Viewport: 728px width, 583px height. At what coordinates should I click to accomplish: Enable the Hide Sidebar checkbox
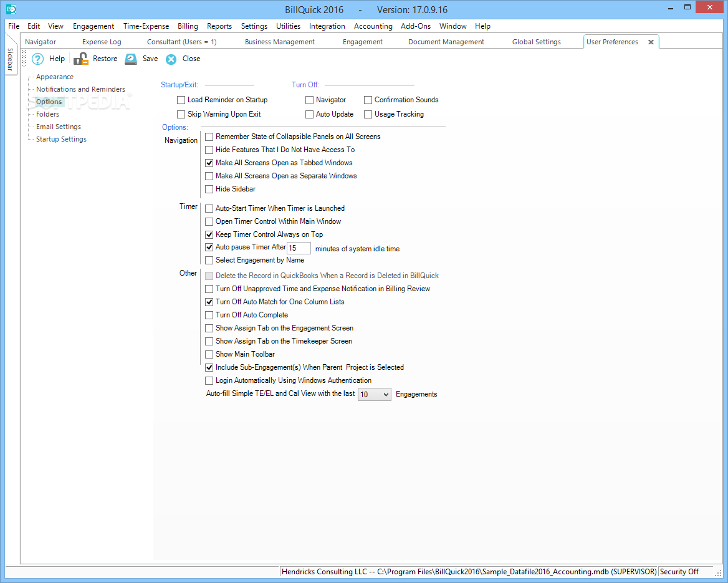[x=209, y=189]
